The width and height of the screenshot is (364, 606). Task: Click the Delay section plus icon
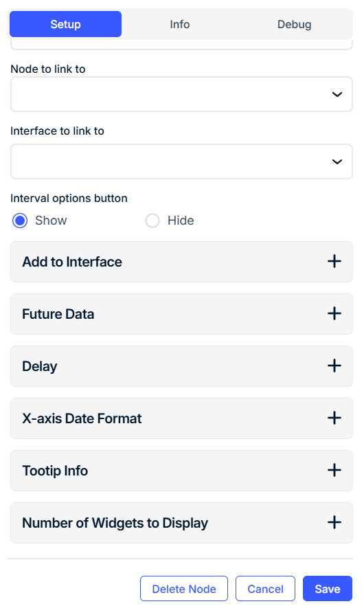(334, 366)
